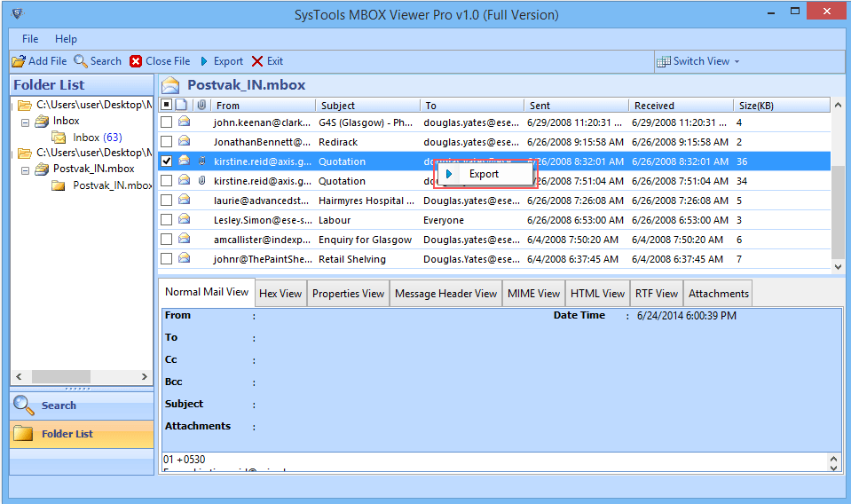This screenshot has height=504, width=851.
Task: Click the Switch View grid icon
Action: pos(663,61)
